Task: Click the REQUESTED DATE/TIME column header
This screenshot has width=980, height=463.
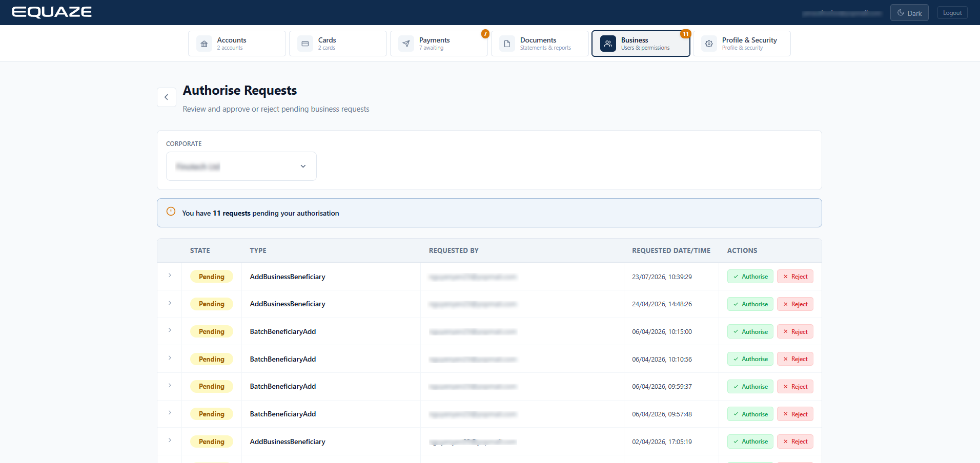Action: coord(671,250)
